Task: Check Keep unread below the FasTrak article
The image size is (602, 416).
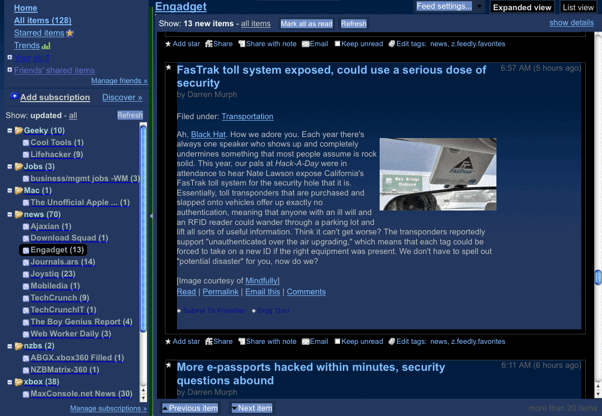Action: point(337,341)
